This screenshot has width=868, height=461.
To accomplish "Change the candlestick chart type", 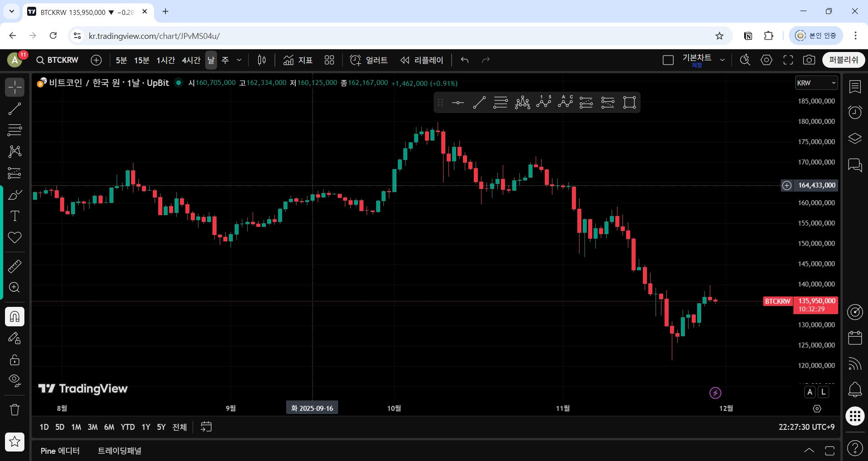I will coord(262,60).
